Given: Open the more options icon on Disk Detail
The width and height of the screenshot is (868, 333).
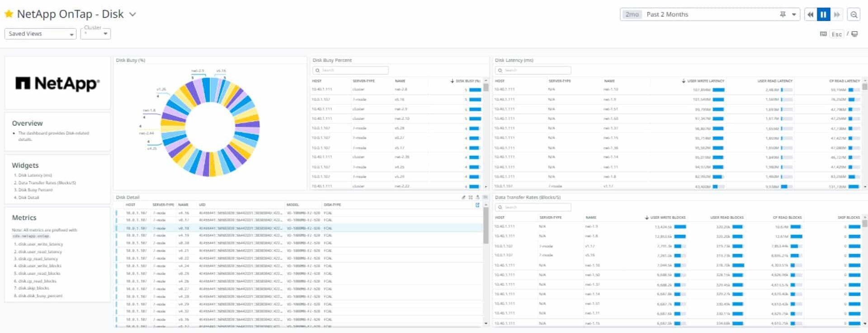Looking at the screenshot, I should point(485,197).
